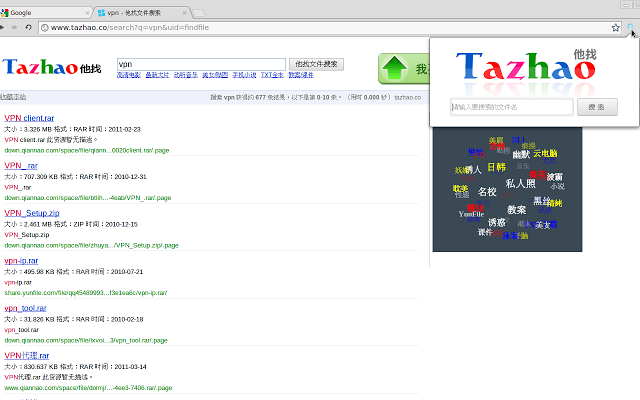Click the 搞笑 tag in cloud
Image resolution: width=640 pixels, height=400 pixels.
point(538,175)
